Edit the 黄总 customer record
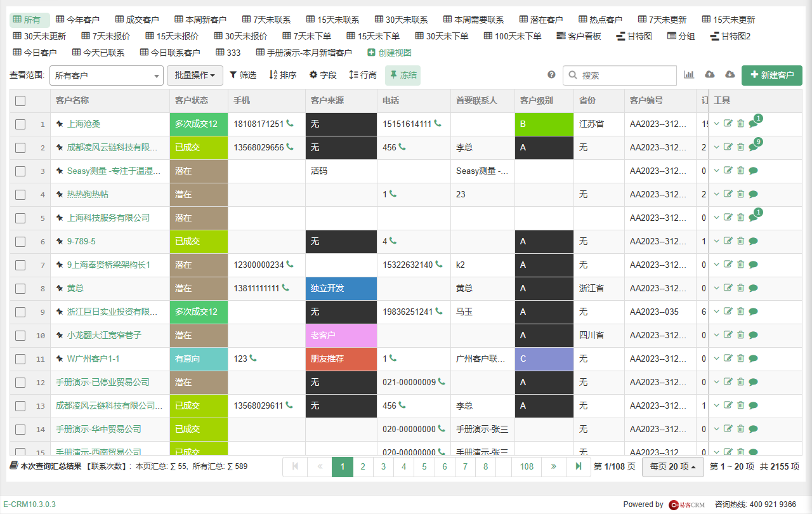 tap(728, 288)
